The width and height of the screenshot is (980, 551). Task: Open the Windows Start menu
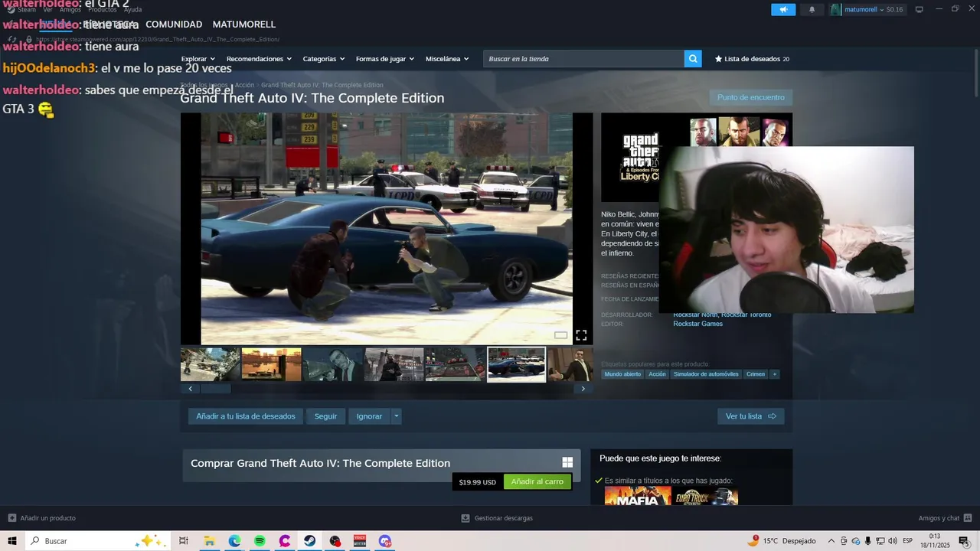tap(12, 541)
